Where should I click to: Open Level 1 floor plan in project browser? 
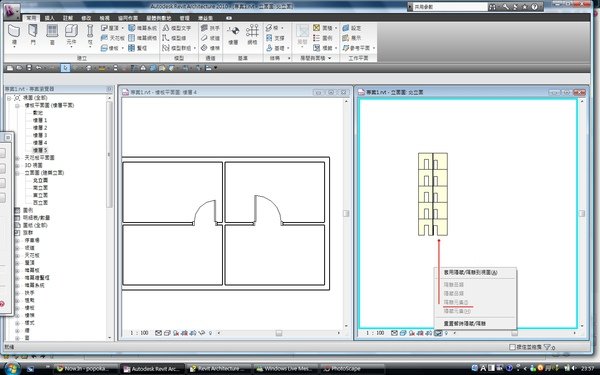(x=40, y=120)
